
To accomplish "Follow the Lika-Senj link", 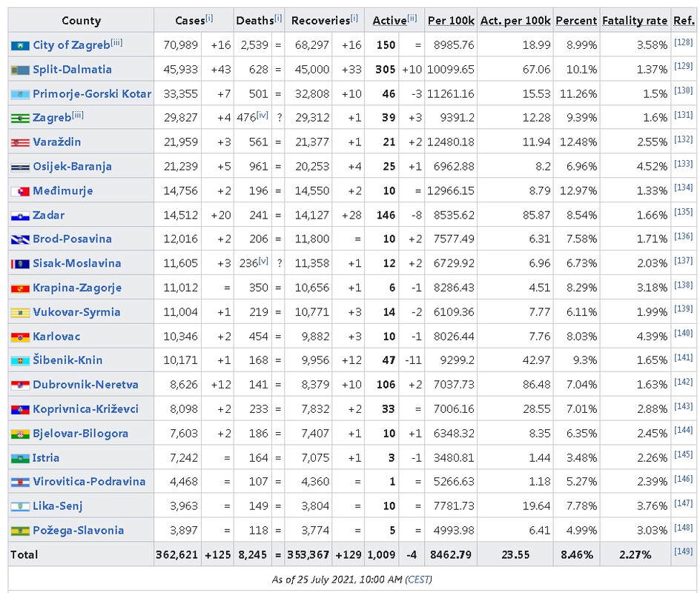I will [58, 506].
